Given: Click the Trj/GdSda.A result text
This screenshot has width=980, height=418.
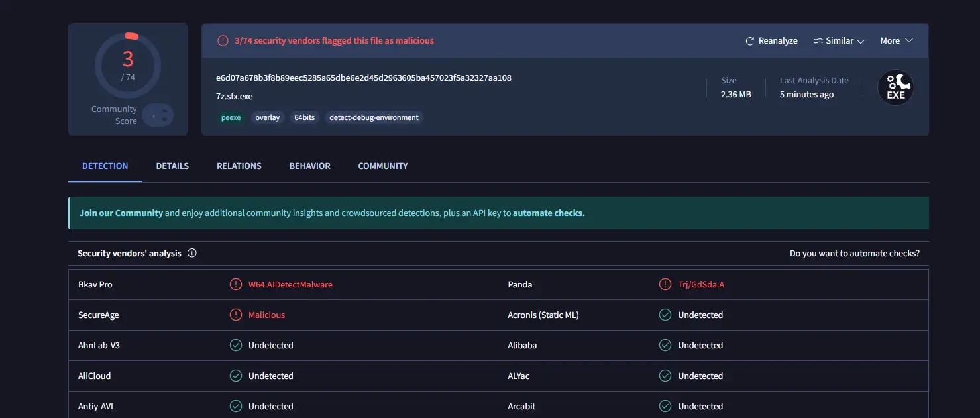Looking at the screenshot, I should (701, 285).
